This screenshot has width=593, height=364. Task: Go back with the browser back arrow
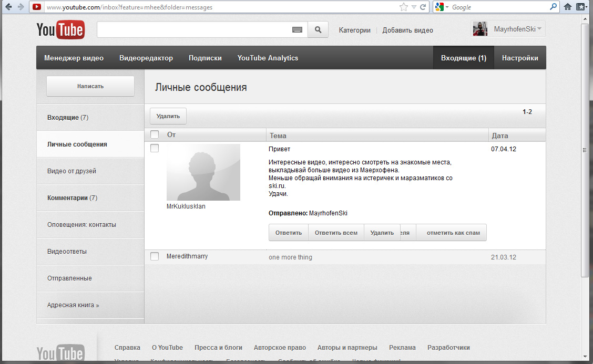9,7
